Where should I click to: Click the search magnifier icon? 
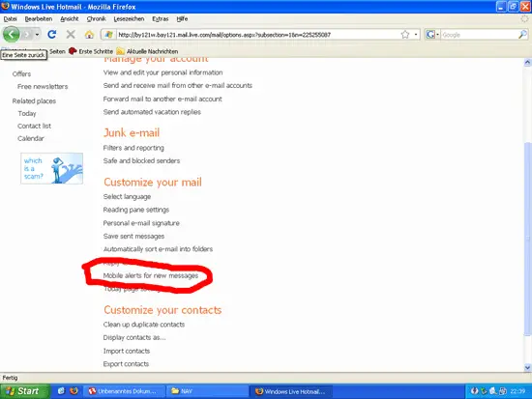pos(523,35)
